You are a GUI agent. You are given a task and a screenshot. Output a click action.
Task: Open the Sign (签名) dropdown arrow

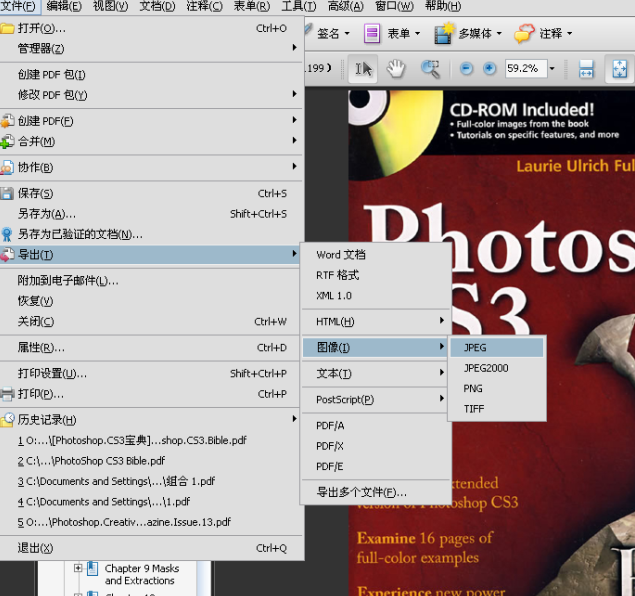[347, 34]
